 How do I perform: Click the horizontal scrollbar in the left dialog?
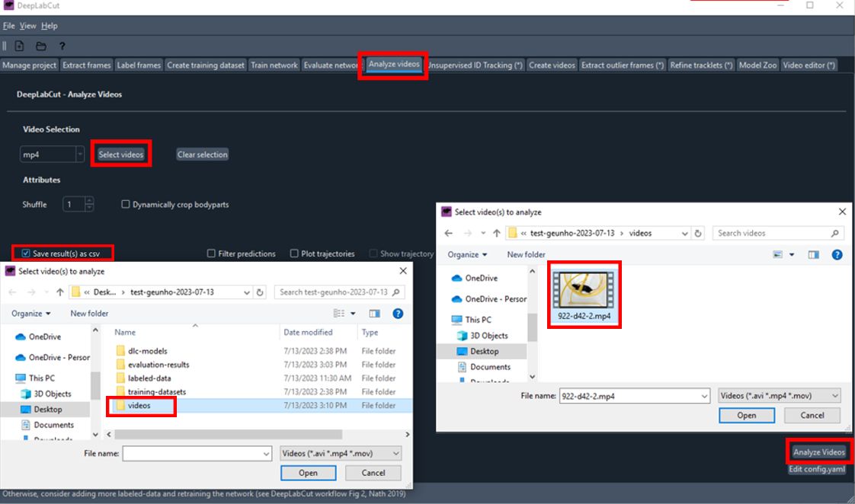point(228,434)
